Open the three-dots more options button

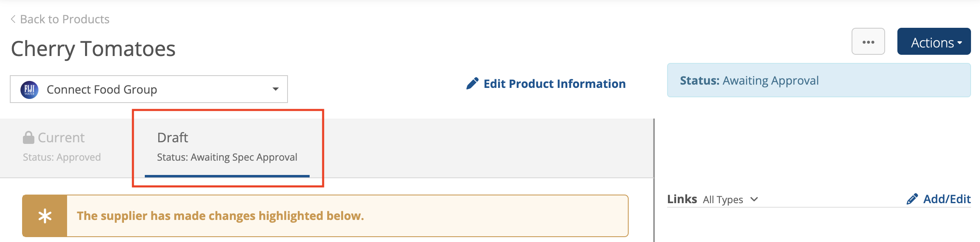868,42
